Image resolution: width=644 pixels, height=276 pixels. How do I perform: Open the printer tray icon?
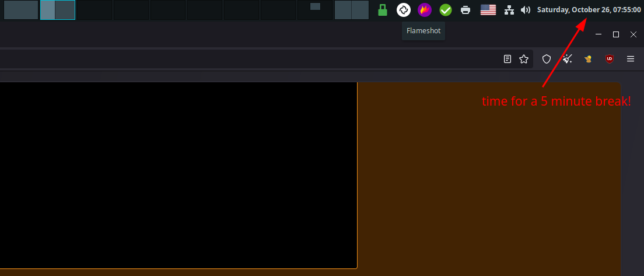point(466,10)
